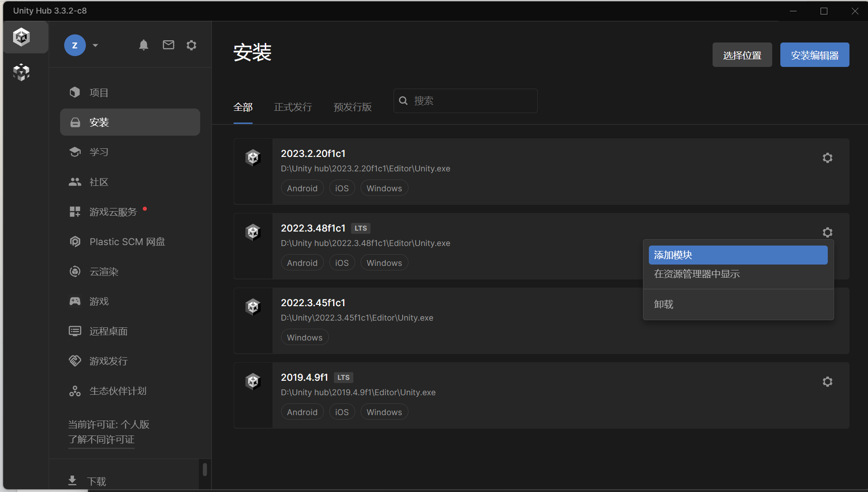
Task: Open the mail messages icon
Action: 169,45
